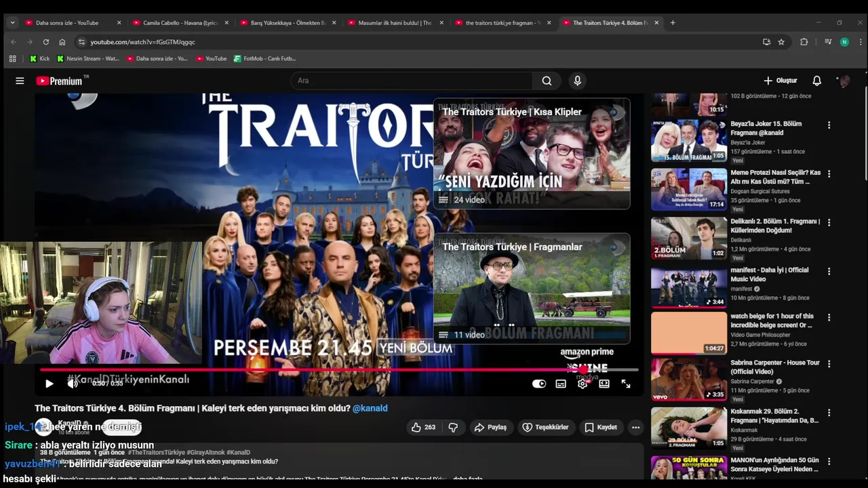
Task: Dislike the video
Action: pyautogui.click(x=453, y=427)
